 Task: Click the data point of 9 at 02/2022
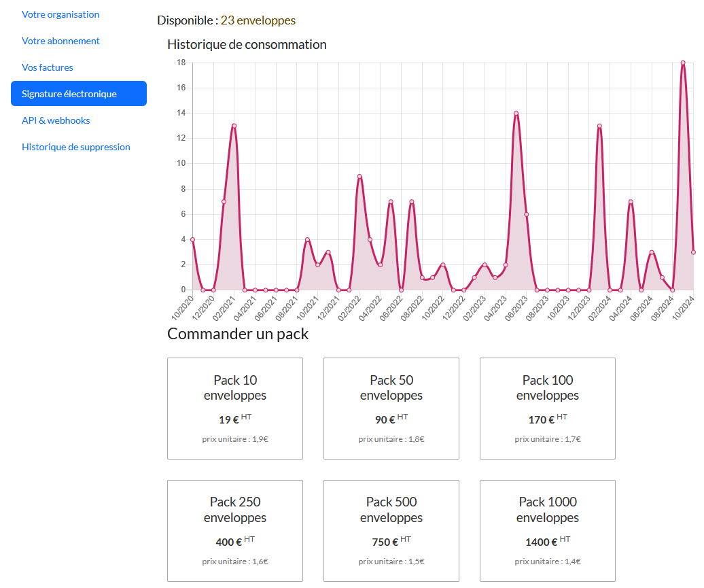(359, 176)
